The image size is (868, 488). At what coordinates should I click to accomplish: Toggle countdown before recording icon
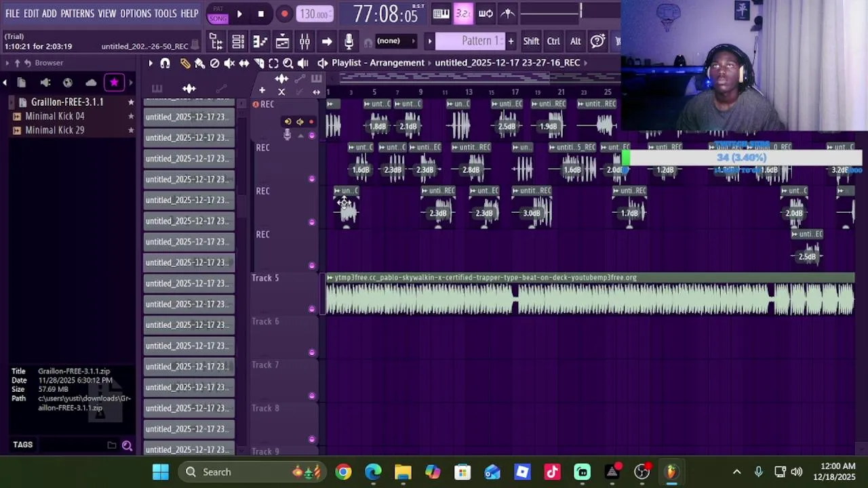(463, 14)
